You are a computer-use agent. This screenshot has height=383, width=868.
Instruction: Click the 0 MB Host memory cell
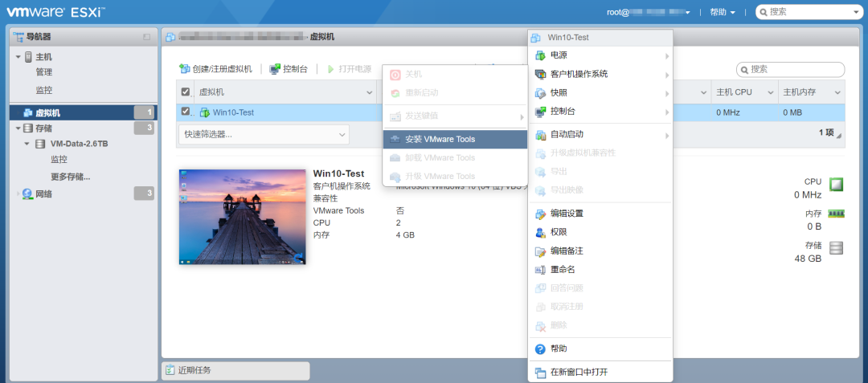tap(812, 112)
